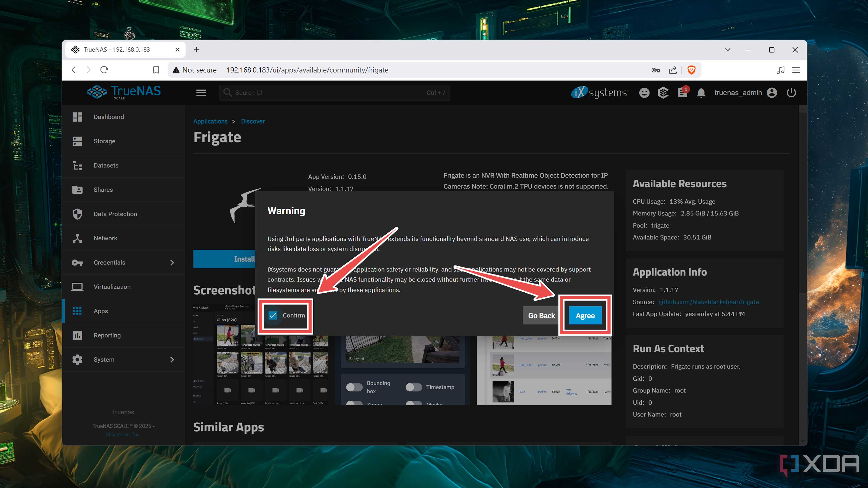Image resolution: width=868 pixels, height=488 pixels.
Task: Uncheck the Confirm checkbox
Action: pyautogui.click(x=273, y=315)
